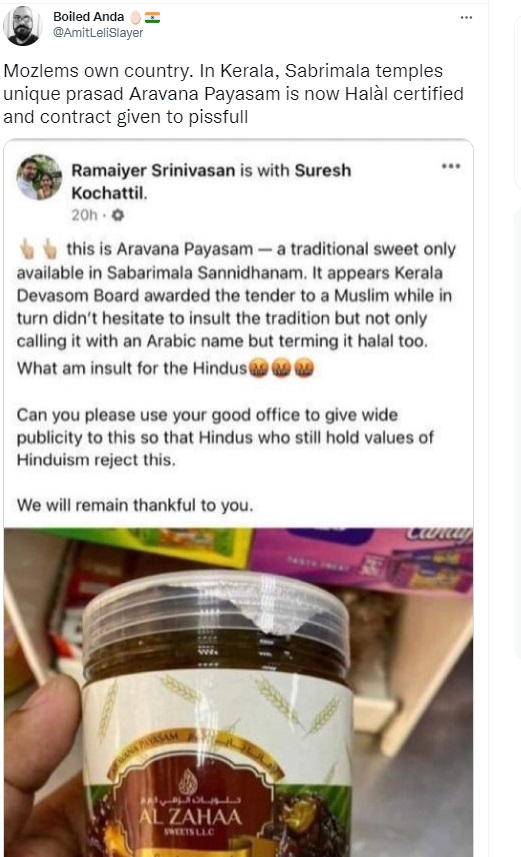The image size is (521, 857).
Task: Click the egg emoji beside Boiled Anda
Action: [136, 17]
